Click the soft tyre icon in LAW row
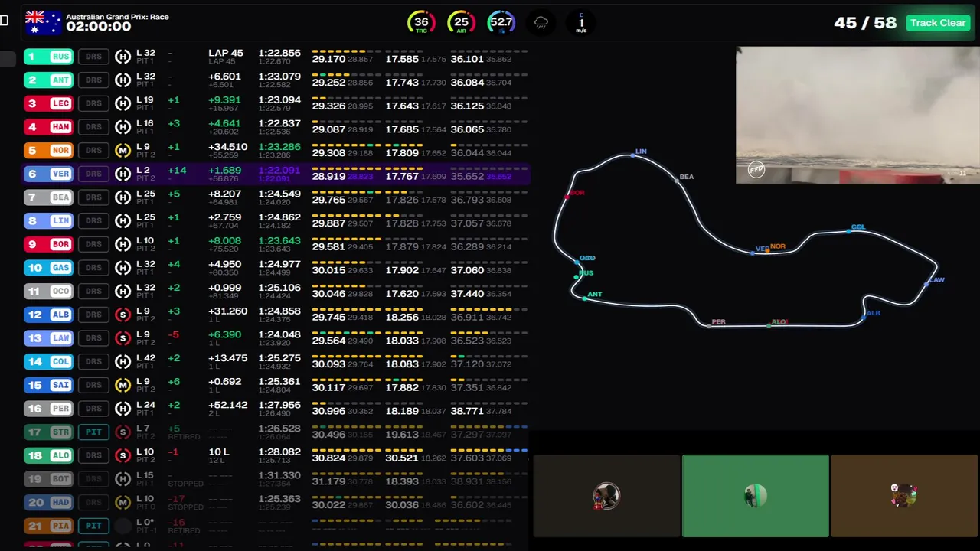 [122, 338]
